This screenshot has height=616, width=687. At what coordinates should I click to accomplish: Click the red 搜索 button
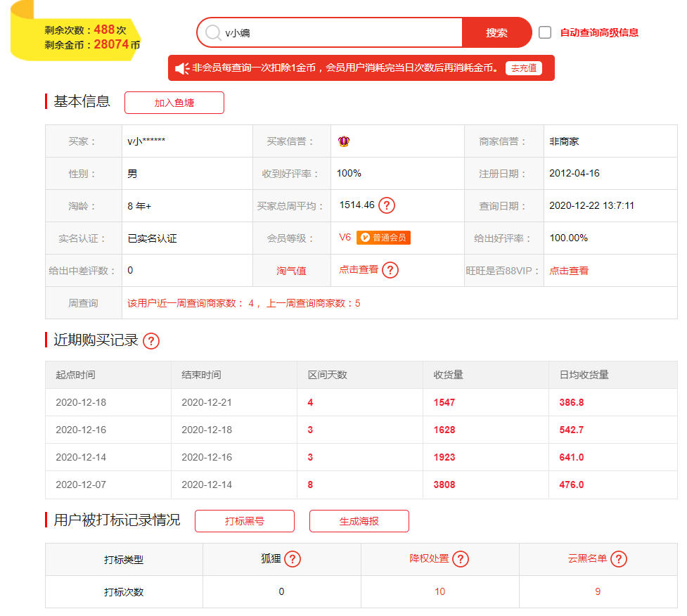496,33
